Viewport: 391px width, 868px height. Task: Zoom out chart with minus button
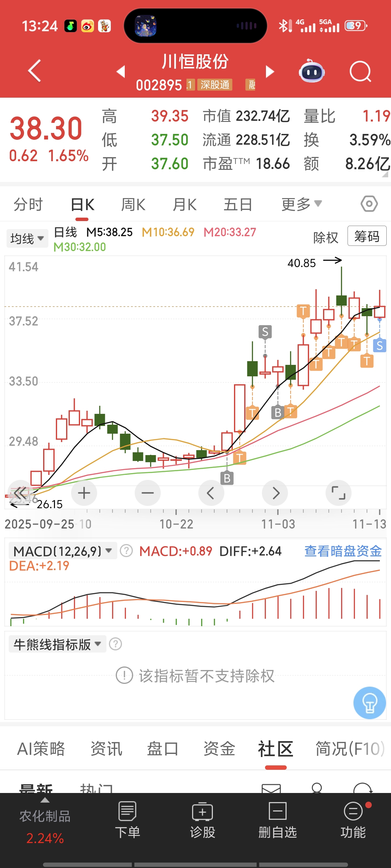147,493
